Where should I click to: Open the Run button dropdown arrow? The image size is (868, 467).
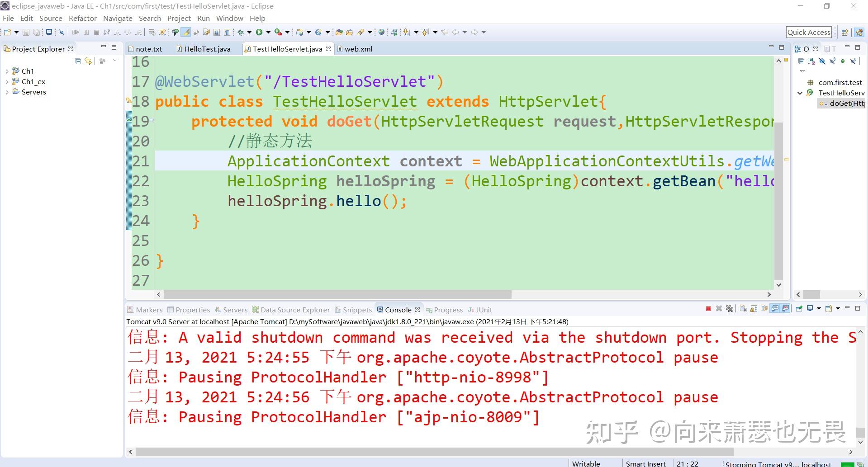coord(268,32)
